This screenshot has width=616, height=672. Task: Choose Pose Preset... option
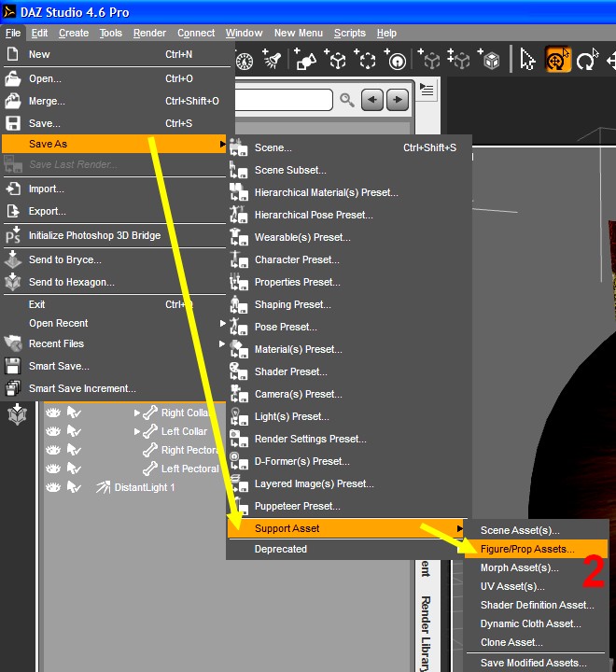pyautogui.click(x=286, y=327)
